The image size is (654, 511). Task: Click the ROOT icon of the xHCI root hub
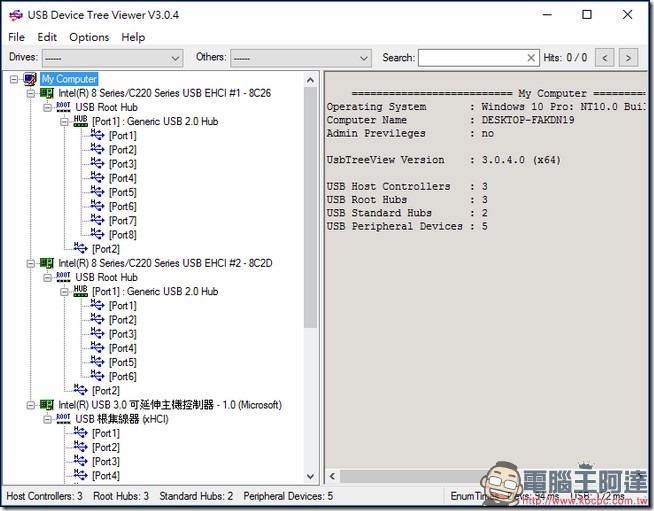(63, 419)
